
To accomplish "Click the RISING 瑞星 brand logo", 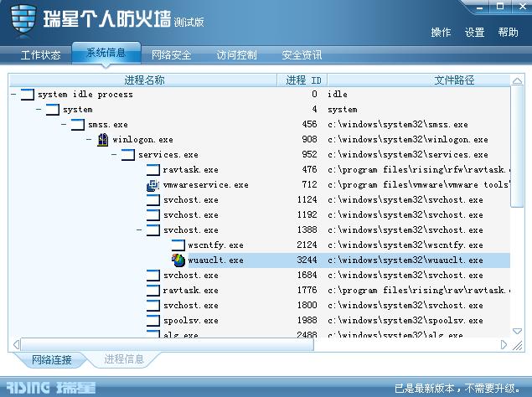I will pos(51,388).
